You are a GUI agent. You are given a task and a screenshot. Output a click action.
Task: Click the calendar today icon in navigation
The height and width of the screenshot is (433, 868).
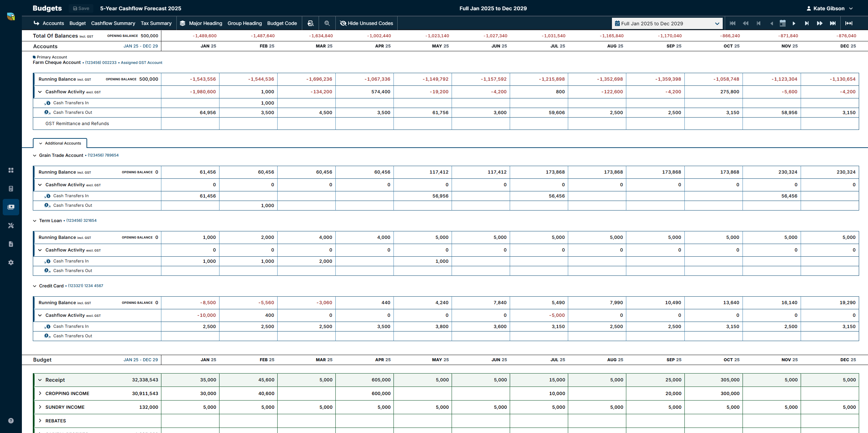[783, 23]
